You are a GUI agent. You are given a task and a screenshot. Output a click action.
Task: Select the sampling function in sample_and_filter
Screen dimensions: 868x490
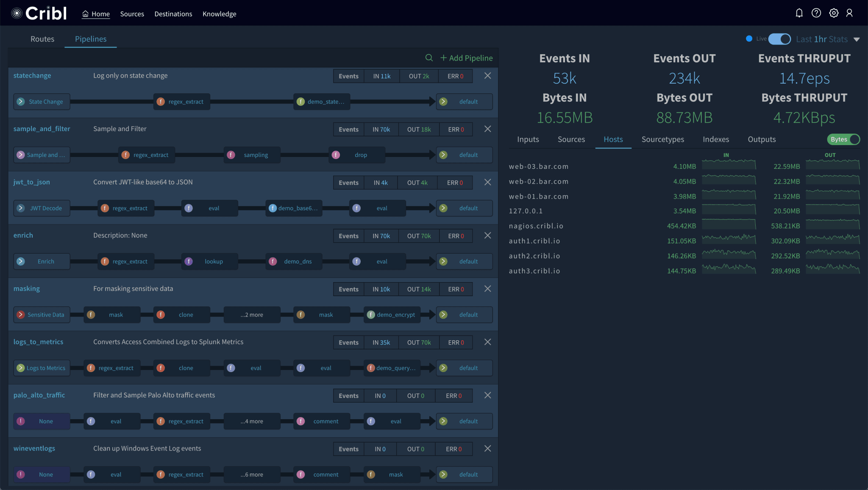click(252, 155)
